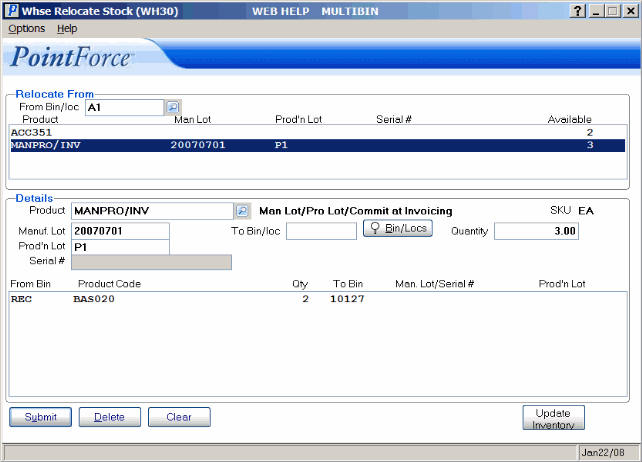The width and height of the screenshot is (642, 462).
Task: Click the Jan22/08 date in status bar
Action: click(x=603, y=453)
